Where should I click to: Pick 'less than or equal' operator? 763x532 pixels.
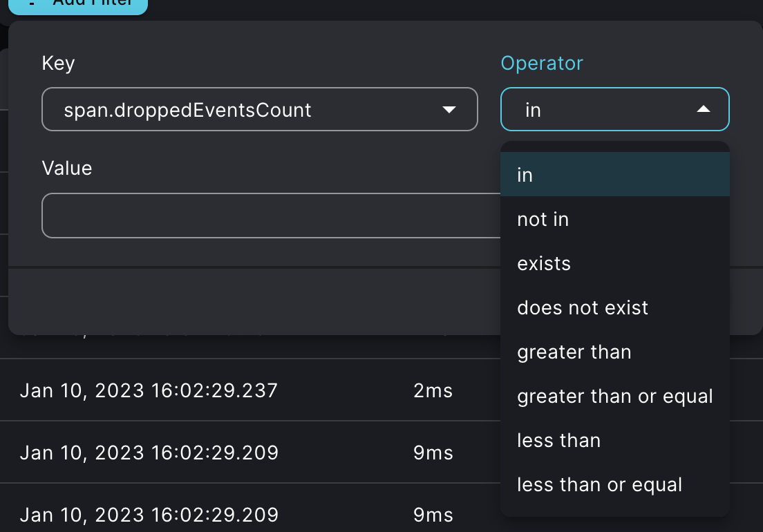(614, 484)
